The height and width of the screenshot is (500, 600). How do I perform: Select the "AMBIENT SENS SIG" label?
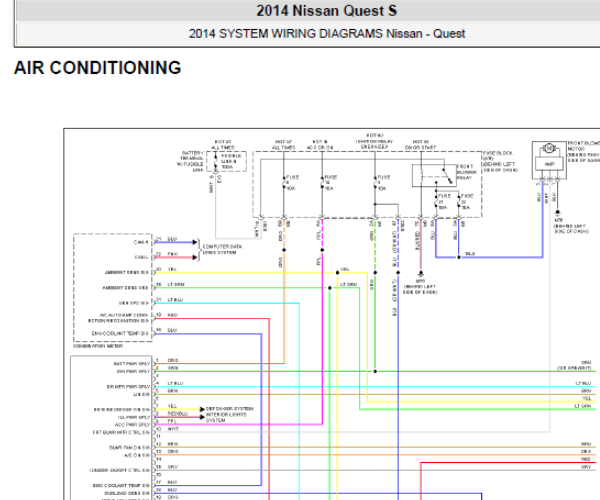(x=127, y=272)
